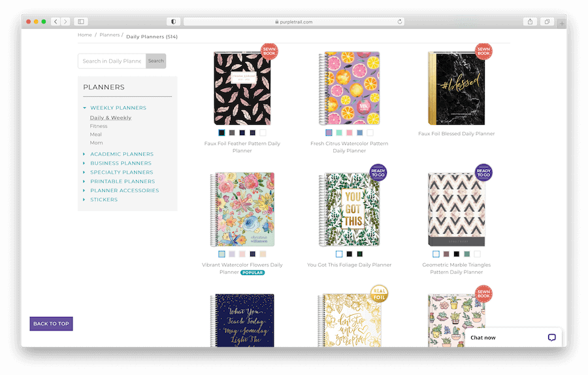The width and height of the screenshot is (588, 375).
Task: Pick lavender swatch under Vibrant Watercolor Flowers planner
Action: (x=232, y=254)
